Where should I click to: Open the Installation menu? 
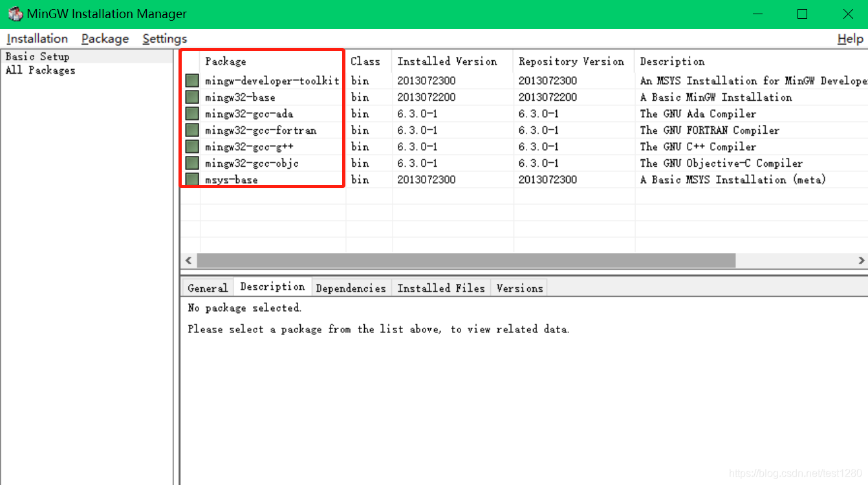click(37, 39)
